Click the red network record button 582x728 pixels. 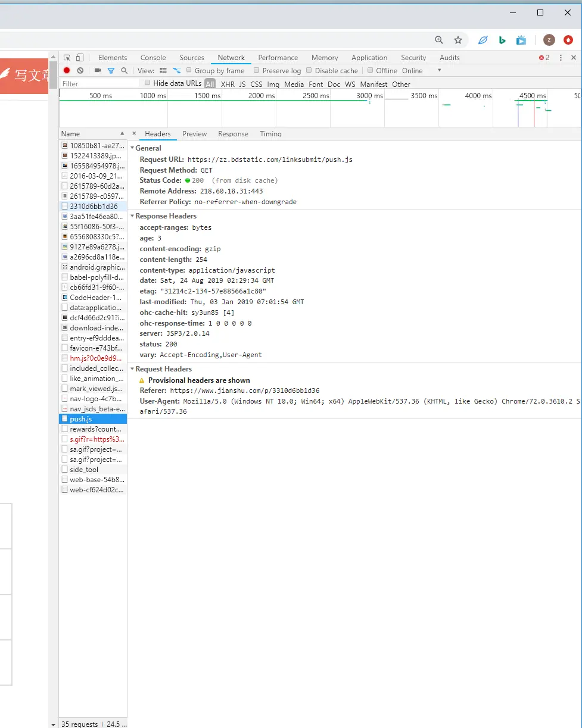click(x=67, y=70)
